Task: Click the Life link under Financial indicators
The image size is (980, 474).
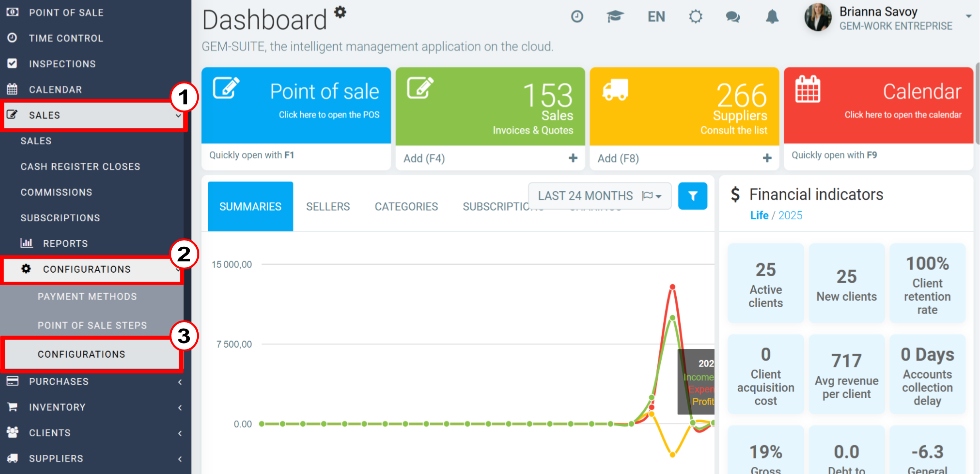Action: tap(759, 215)
